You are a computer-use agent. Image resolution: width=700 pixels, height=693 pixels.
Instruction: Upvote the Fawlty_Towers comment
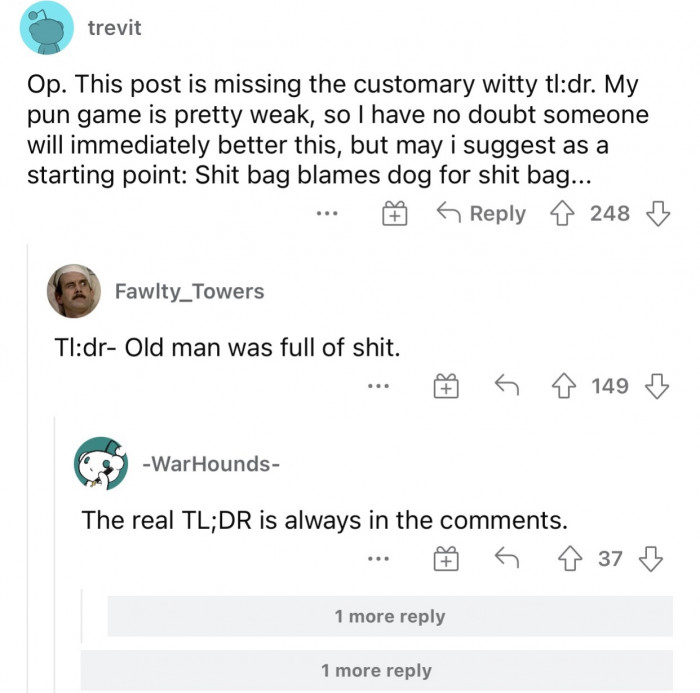click(565, 385)
